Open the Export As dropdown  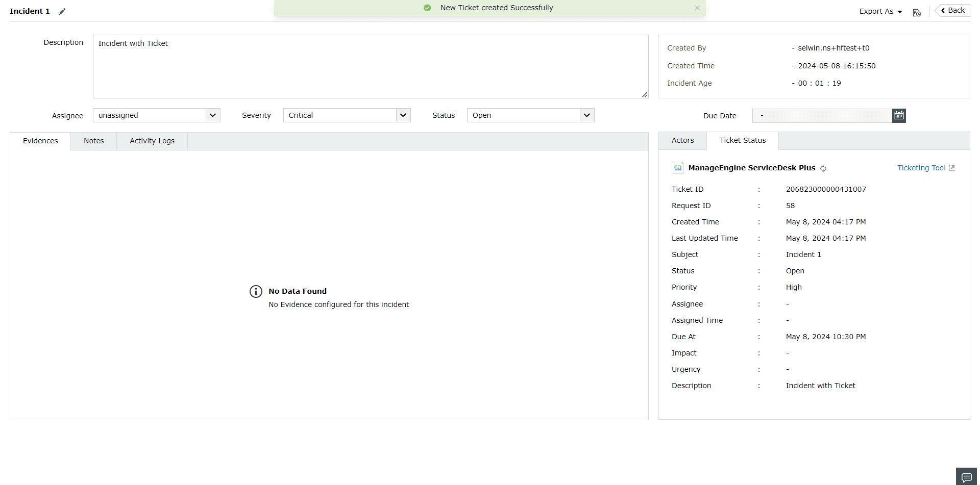(879, 11)
